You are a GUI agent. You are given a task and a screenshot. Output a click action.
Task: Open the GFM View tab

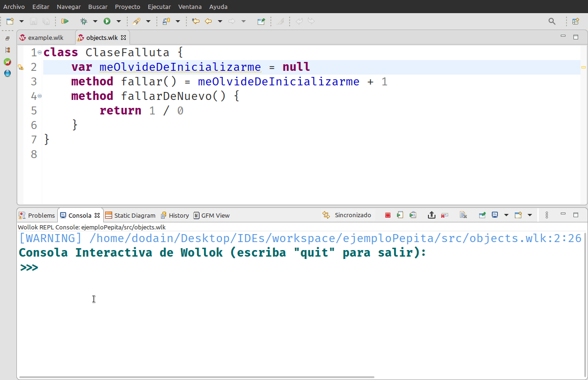[x=211, y=215]
